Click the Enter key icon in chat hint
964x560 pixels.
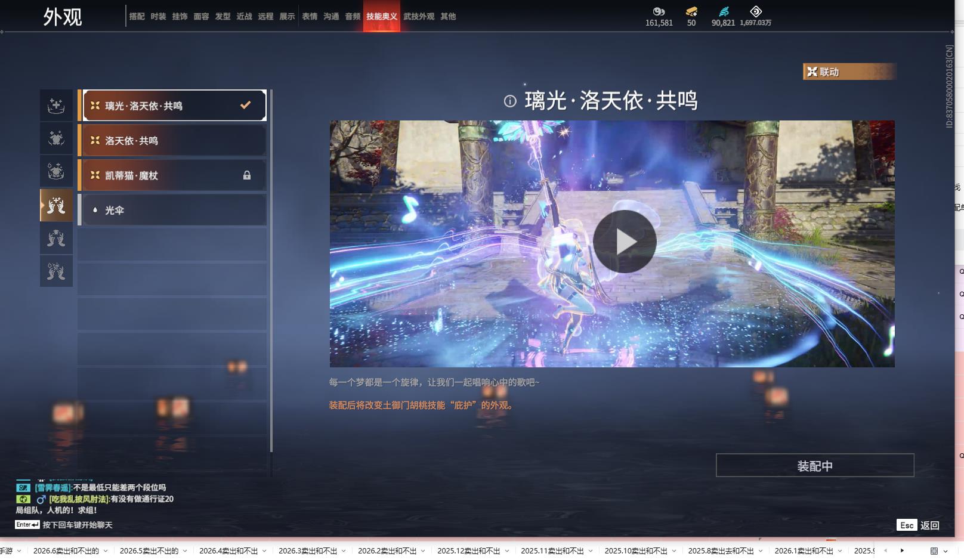point(27,525)
